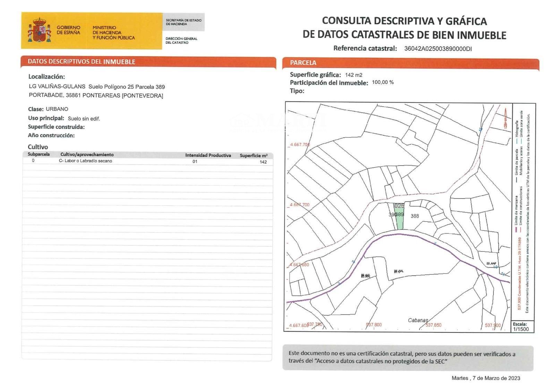Click map coordinate '4.667.700'

(x=300, y=205)
